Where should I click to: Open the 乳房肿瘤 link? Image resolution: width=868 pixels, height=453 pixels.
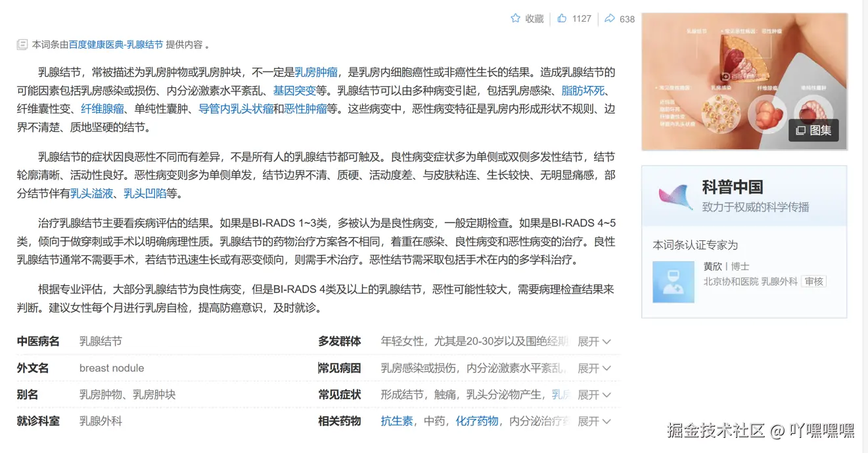(317, 72)
